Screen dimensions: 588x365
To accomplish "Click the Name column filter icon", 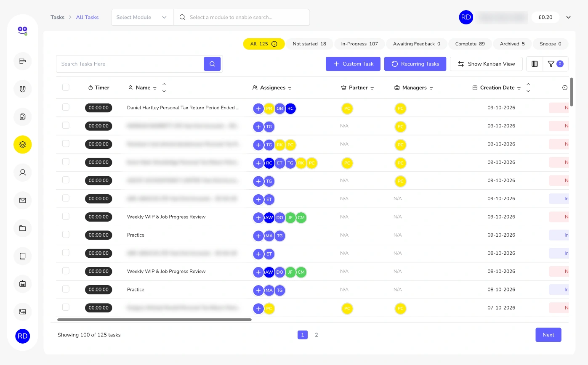I will tap(155, 88).
